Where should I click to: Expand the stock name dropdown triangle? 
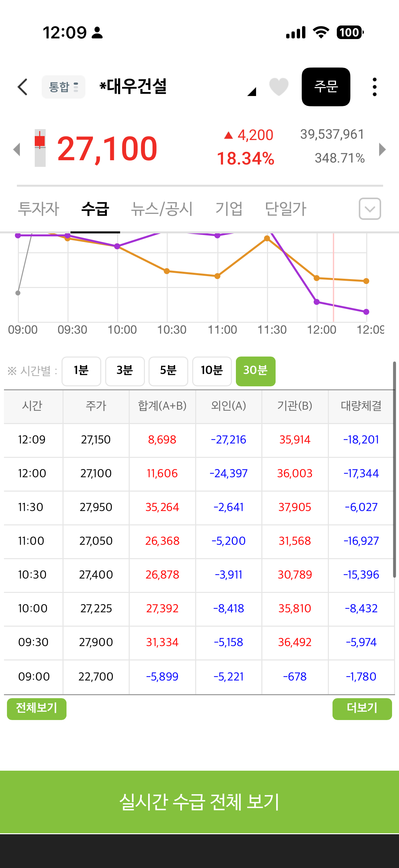point(252,91)
